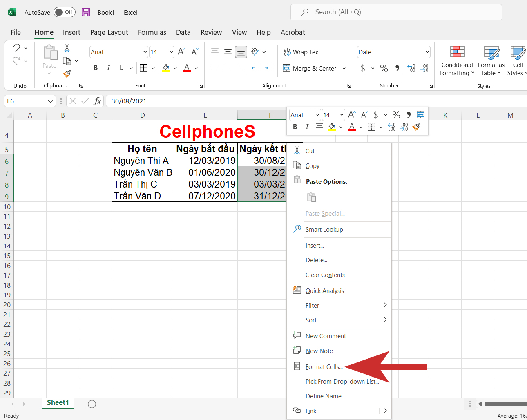The height and width of the screenshot is (420, 527).
Task: Toggle the AutoSave switch
Action: 65,12
